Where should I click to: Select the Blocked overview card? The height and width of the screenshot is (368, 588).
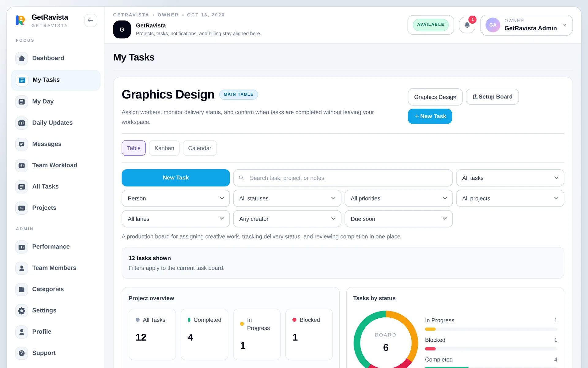(309, 334)
